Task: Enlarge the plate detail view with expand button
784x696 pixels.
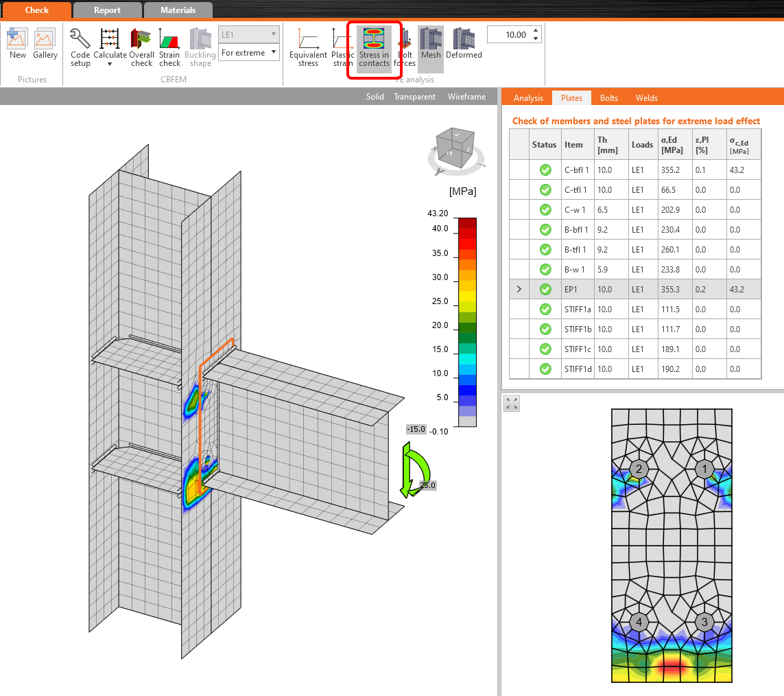Action: [511, 404]
